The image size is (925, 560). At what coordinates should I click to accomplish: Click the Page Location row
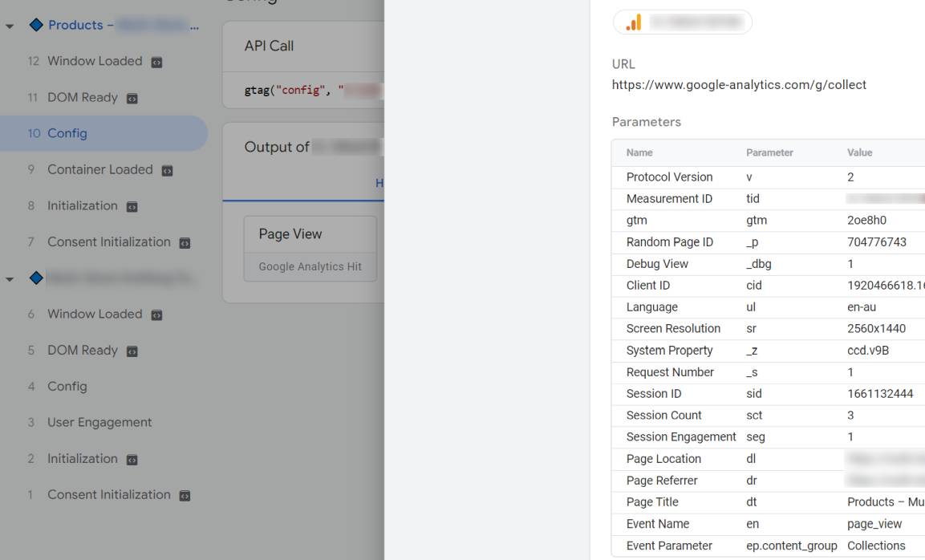click(768, 460)
